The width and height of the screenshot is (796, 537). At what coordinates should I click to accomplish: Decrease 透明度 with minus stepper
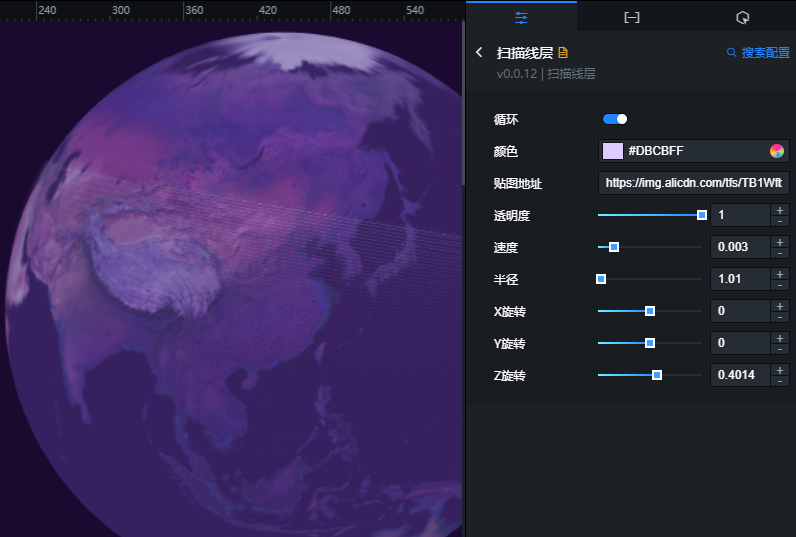[780, 221]
